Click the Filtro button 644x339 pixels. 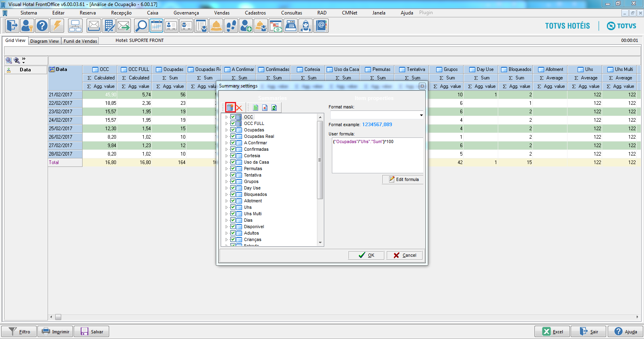(x=19, y=332)
